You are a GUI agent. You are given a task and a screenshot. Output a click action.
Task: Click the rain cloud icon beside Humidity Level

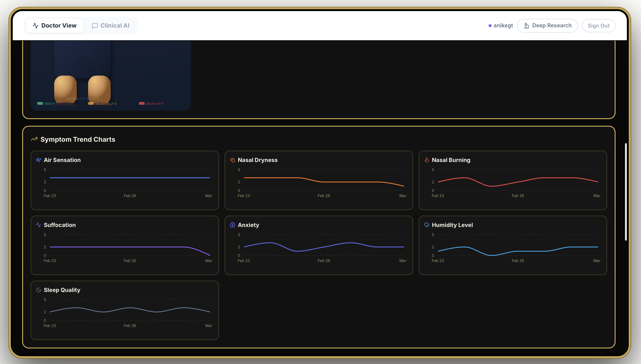(x=426, y=225)
